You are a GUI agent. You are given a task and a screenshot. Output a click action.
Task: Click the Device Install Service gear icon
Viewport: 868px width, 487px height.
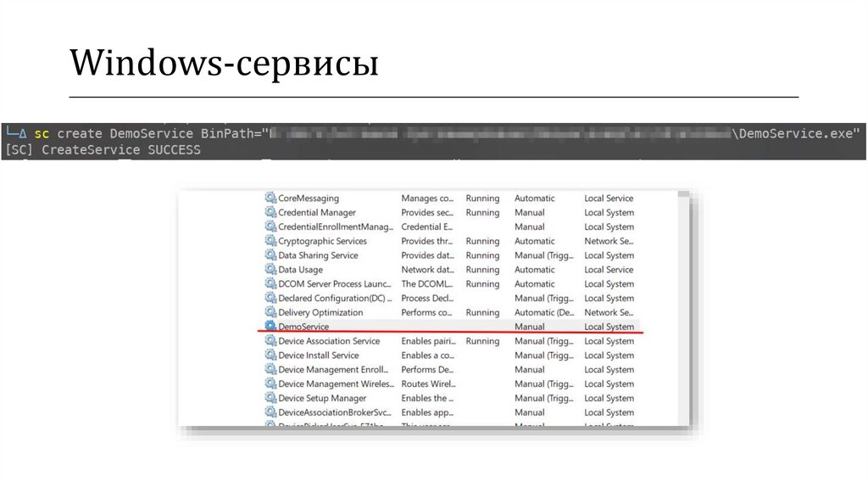point(270,355)
